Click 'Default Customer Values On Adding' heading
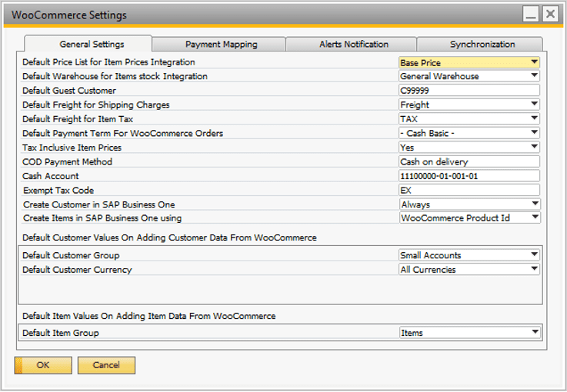The width and height of the screenshot is (567, 392). pyautogui.click(x=169, y=238)
